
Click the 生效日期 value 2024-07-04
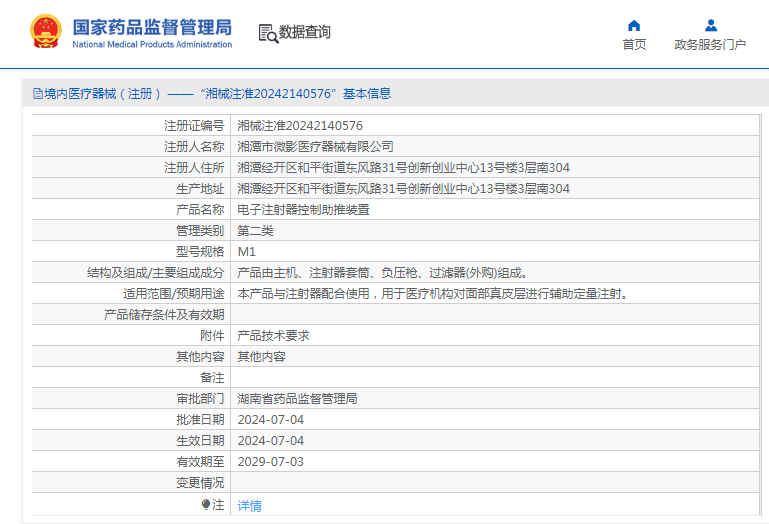(x=271, y=441)
